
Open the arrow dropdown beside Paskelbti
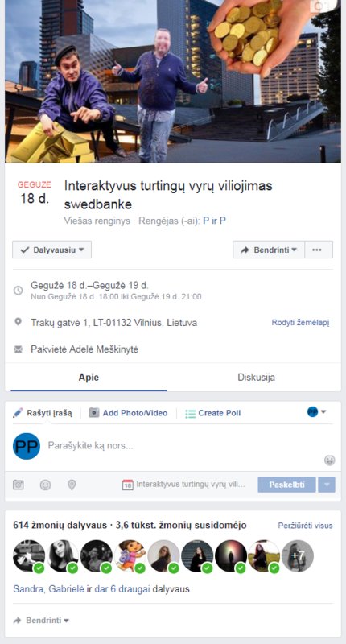click(327, 485)
